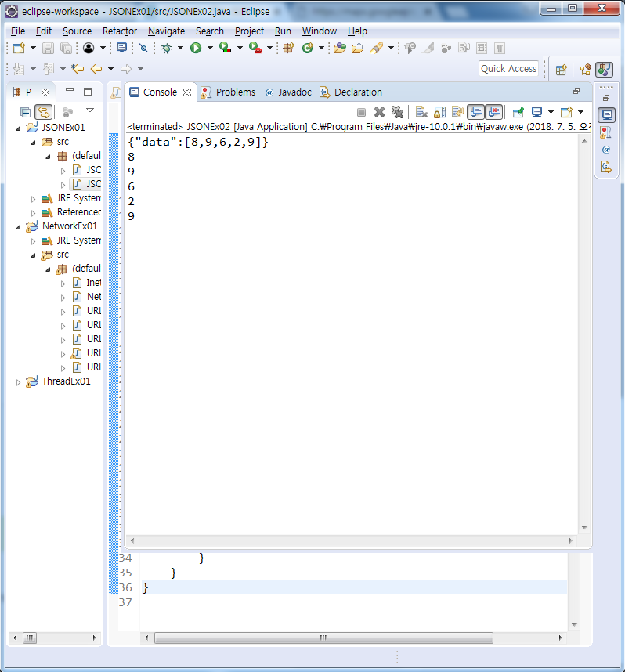Open the New wizard dropdown arrow
625x672 pixels.
click(33, 48)
